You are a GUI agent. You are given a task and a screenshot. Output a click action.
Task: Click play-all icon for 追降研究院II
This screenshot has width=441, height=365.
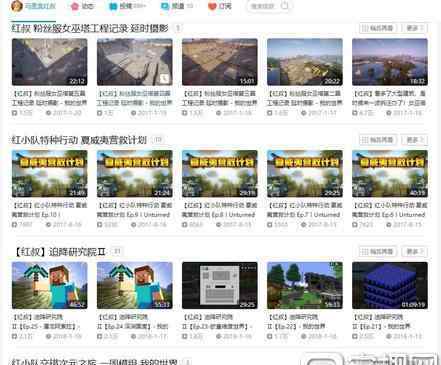[365, 251]
